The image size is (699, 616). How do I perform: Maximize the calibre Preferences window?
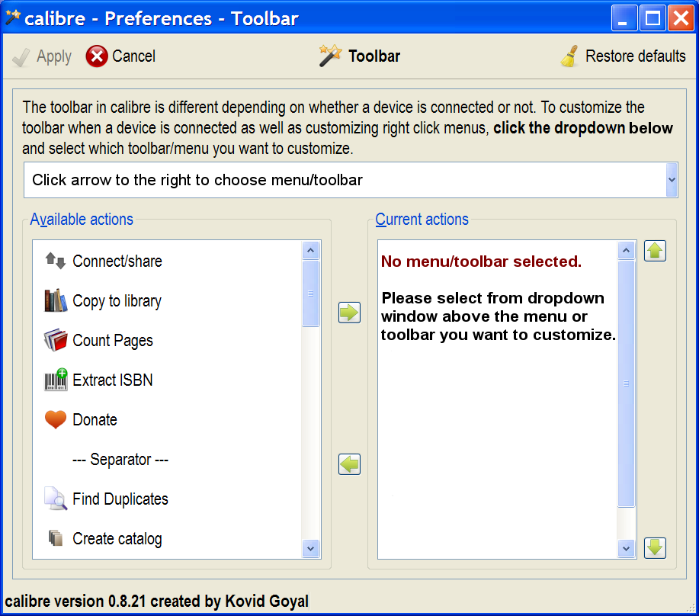(653, 18)
